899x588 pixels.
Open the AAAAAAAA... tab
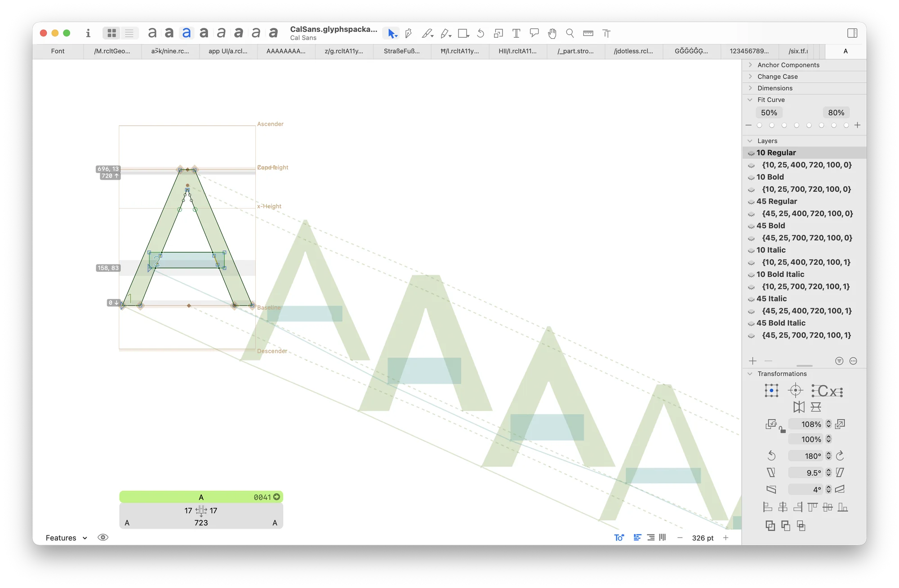point(286,51)
